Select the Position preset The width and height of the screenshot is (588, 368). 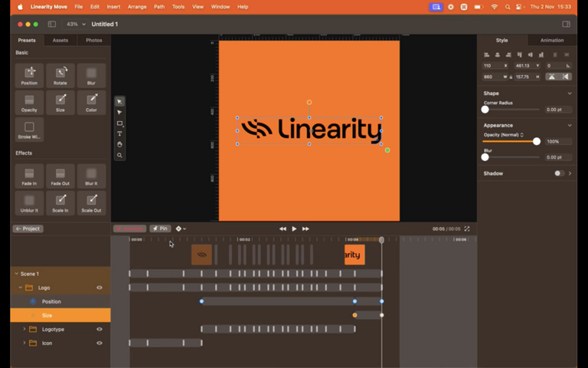coord(29,75)
